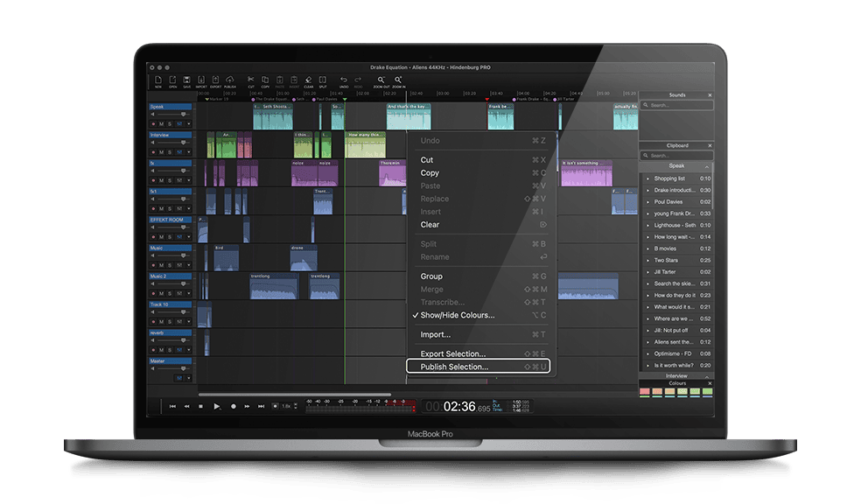Choose Export Selection... menu item
Image resolution: width=861 pixels, height=504 pixels.
pos(482,353)
